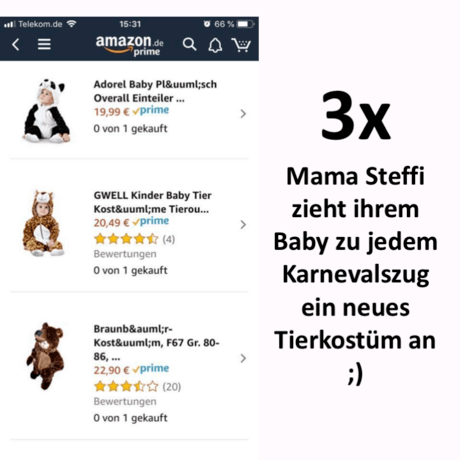This screenshot has width=460, height=460.
Task: Open the hamburger menu
Action: point(44,44)
